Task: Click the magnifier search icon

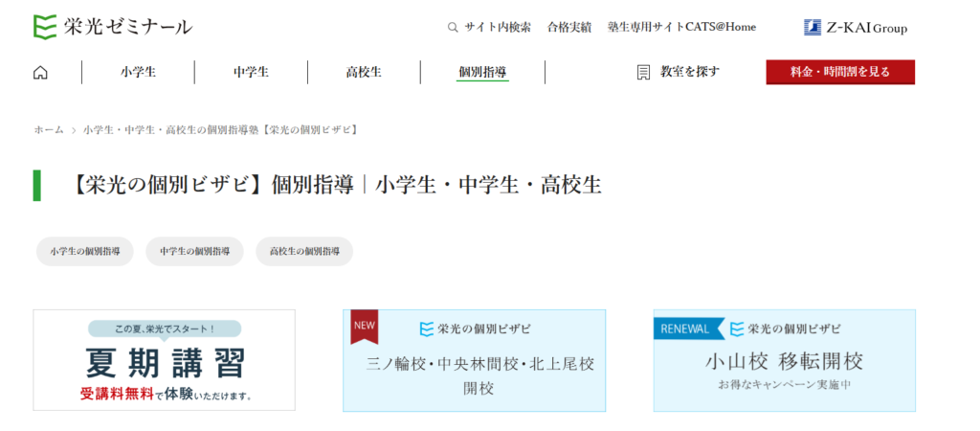Action: tap(453, 28)
